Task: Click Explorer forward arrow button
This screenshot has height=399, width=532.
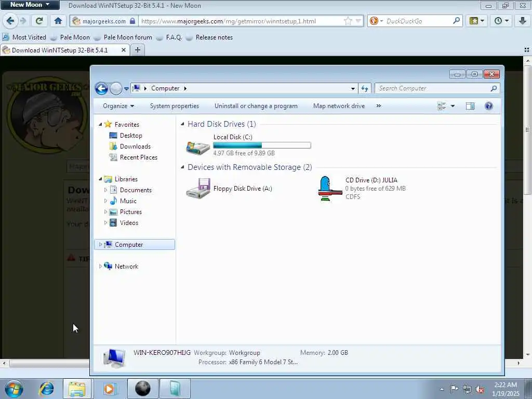Action: point(116,88)
